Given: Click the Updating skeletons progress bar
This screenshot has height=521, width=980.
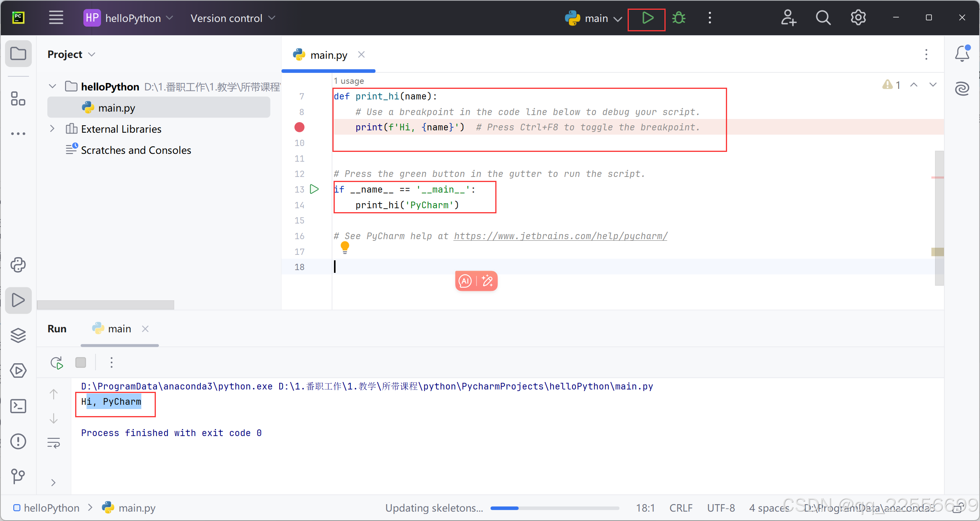Looking at the screenshot, I should pyautogui.click(x=555, y=508).
